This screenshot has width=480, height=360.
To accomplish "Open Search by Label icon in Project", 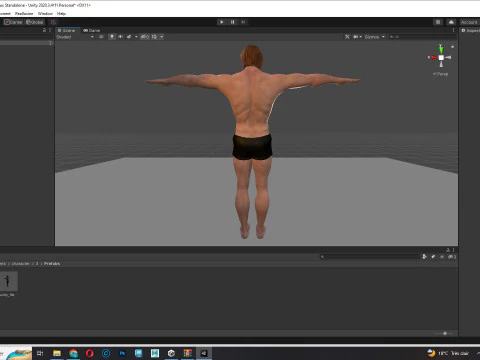I will [433, 257].
